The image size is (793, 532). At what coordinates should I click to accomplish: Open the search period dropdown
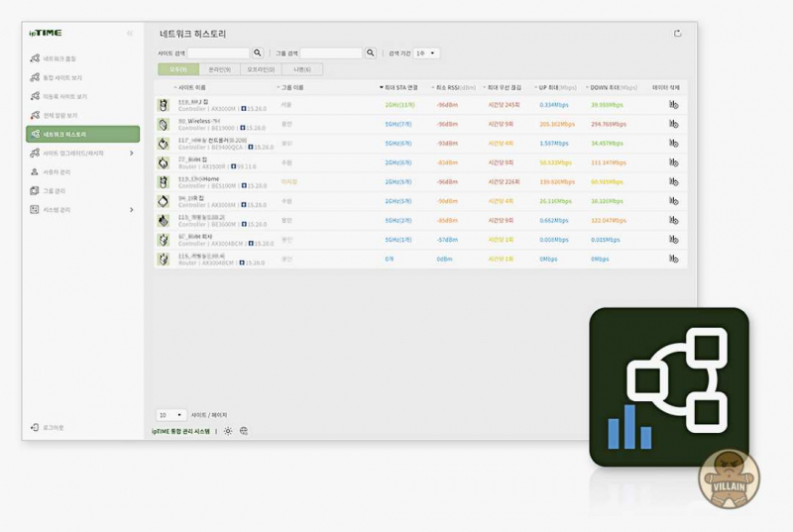(427, 53)
